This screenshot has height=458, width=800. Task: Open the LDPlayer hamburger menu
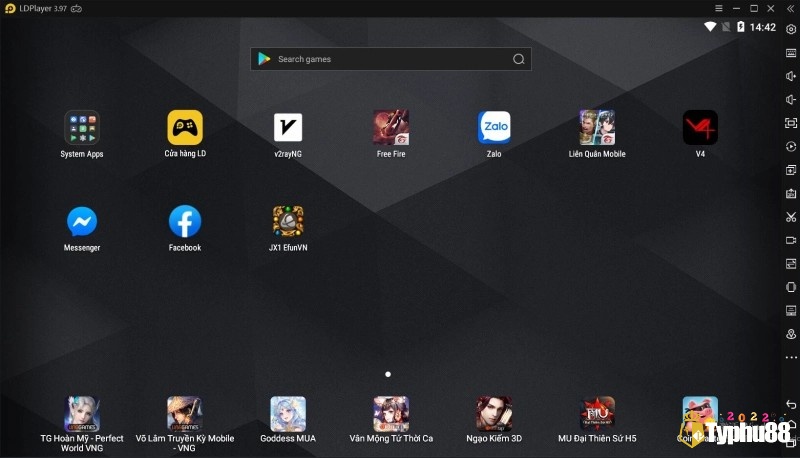point(718,8)
